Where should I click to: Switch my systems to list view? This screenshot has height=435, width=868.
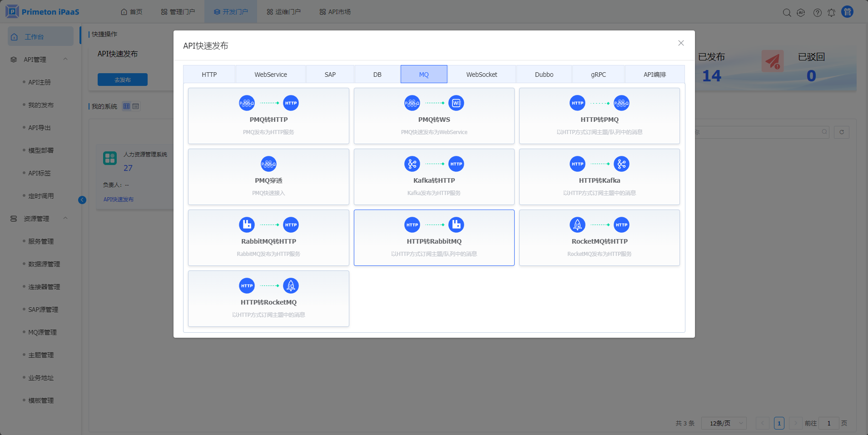[136, 106]
